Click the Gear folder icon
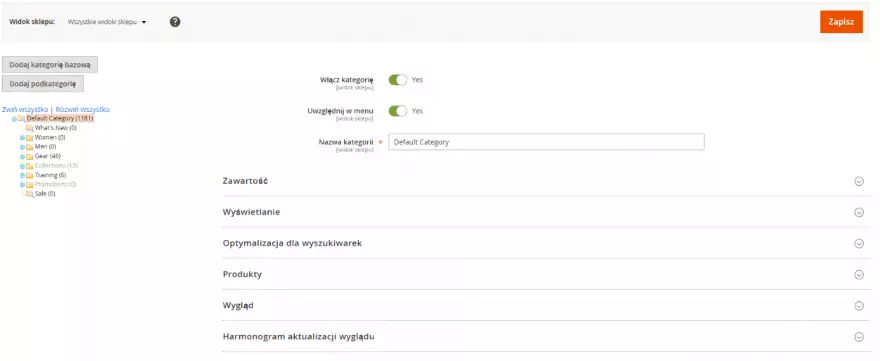The width and height of the screenshot is (880, 361). (30, 156)
